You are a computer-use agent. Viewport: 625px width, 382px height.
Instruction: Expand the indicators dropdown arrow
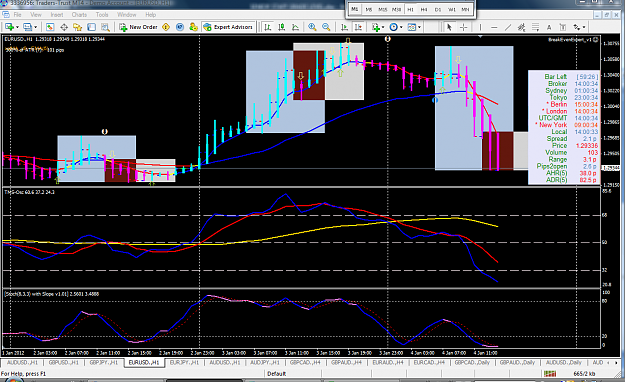[x=383, y=27]
